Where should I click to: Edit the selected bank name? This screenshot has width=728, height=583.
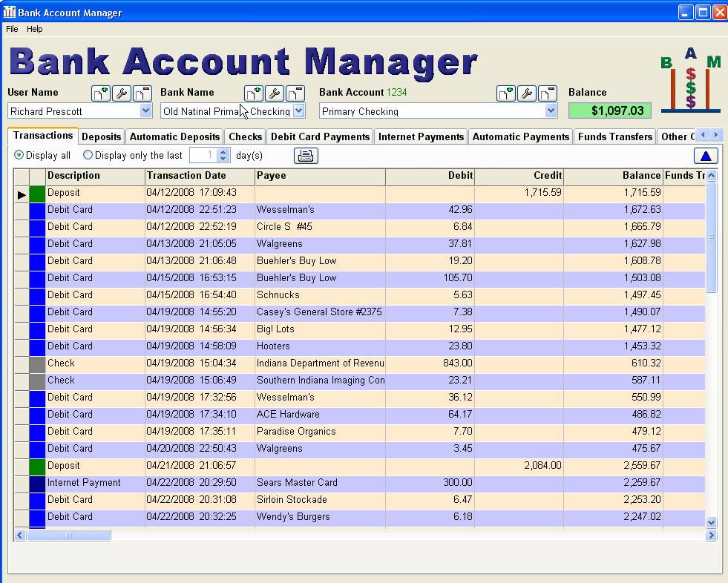275,93
